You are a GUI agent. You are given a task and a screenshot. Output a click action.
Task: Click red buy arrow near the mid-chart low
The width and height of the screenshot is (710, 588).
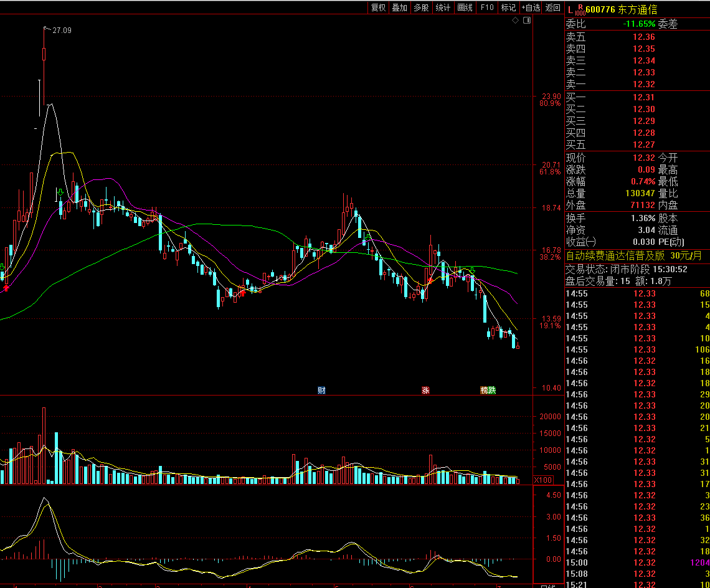point(243,293)
